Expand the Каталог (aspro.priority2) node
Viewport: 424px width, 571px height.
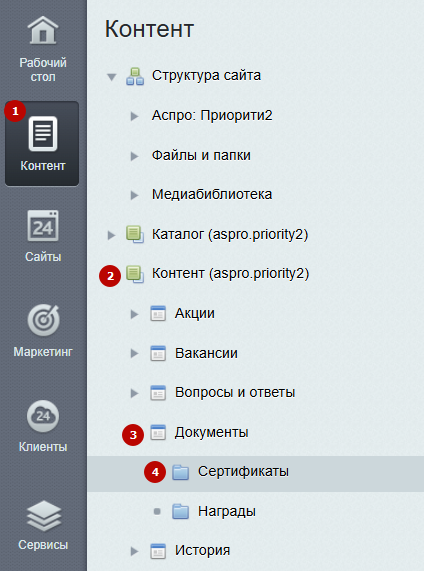[111, 235]
